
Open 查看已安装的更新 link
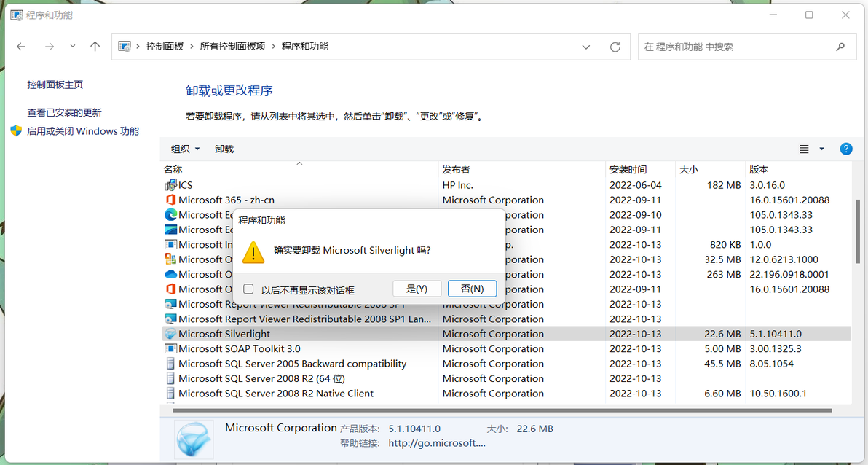64,112
